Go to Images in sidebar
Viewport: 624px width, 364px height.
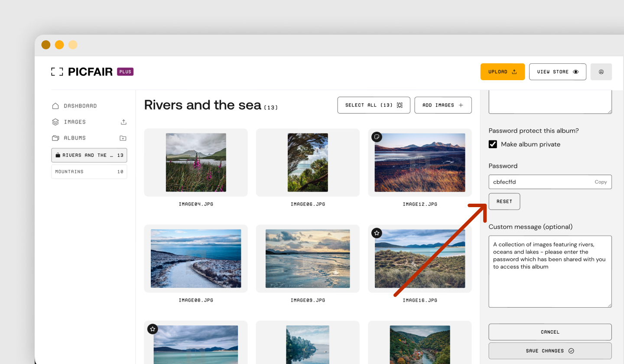(75, 122)
